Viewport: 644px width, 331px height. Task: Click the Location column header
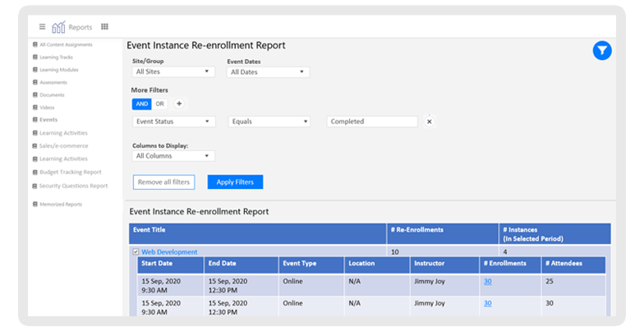pos(377,264)
